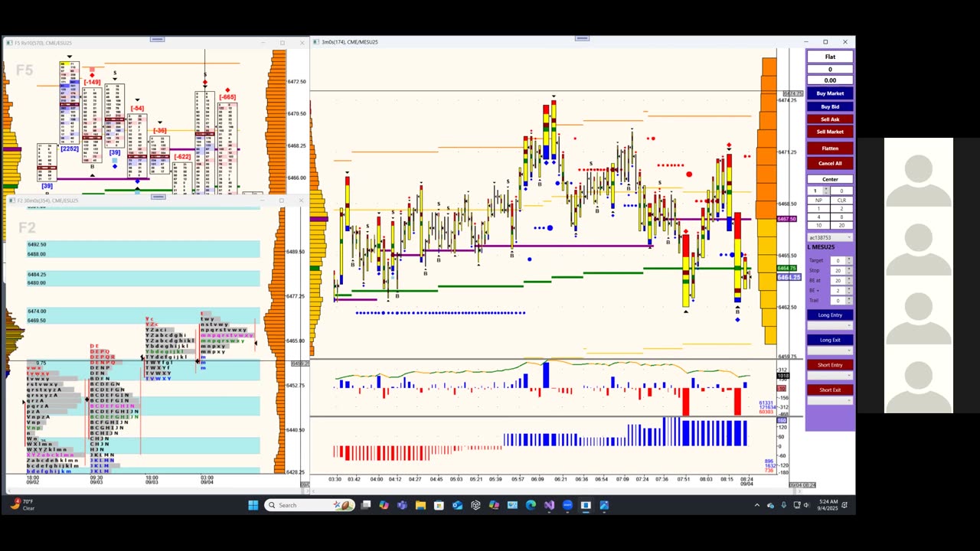The width and height of the screenshot is (980, 551).
Task: Open the dropdown below Short Exit
Action: [830, 400]
